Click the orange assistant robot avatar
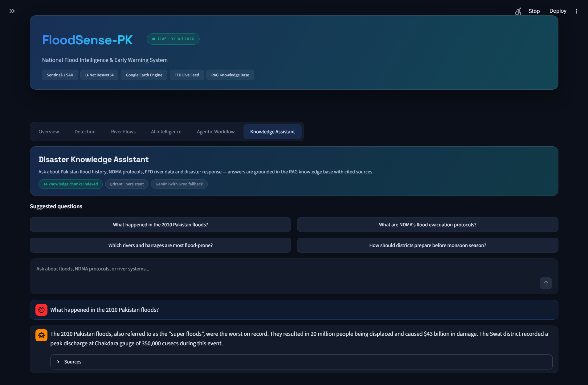588x385 pixels. point(41,335)
